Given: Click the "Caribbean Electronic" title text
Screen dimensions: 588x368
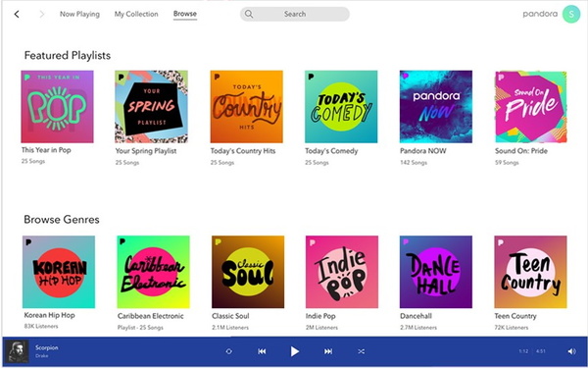Looking at the screenshot, I should coord(151,316).
